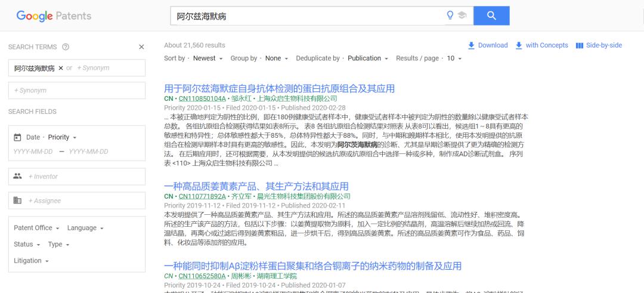Image resolution: width=644 pixels, height=293 pixels.
Task: Click the Side-by-side link
Action: [603, 45]
